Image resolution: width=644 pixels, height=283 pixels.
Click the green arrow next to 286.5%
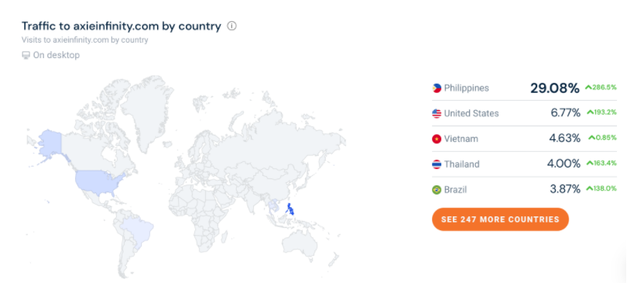point(588,88)
